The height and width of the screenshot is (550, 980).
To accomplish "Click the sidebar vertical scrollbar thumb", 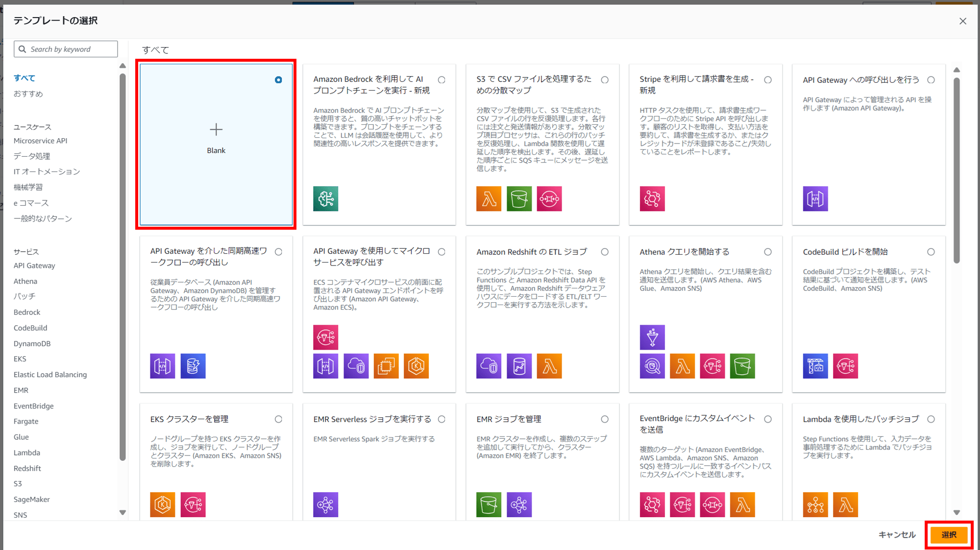I will coord(122,267).
